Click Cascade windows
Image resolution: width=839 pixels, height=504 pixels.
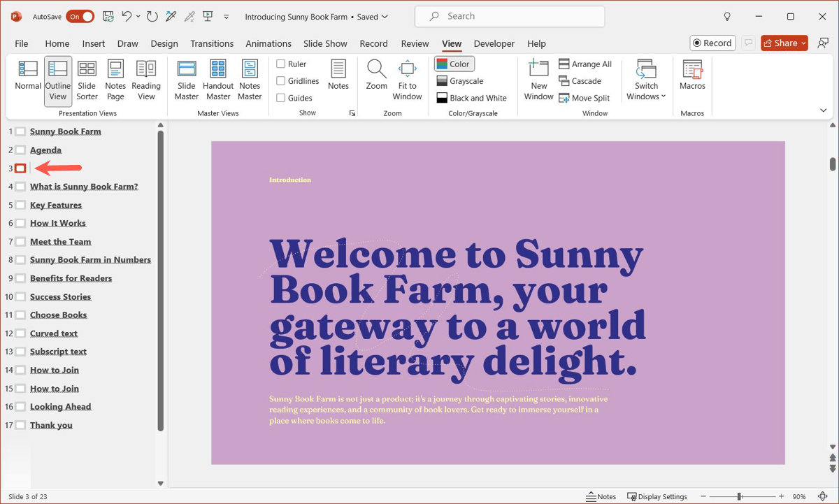580,81
